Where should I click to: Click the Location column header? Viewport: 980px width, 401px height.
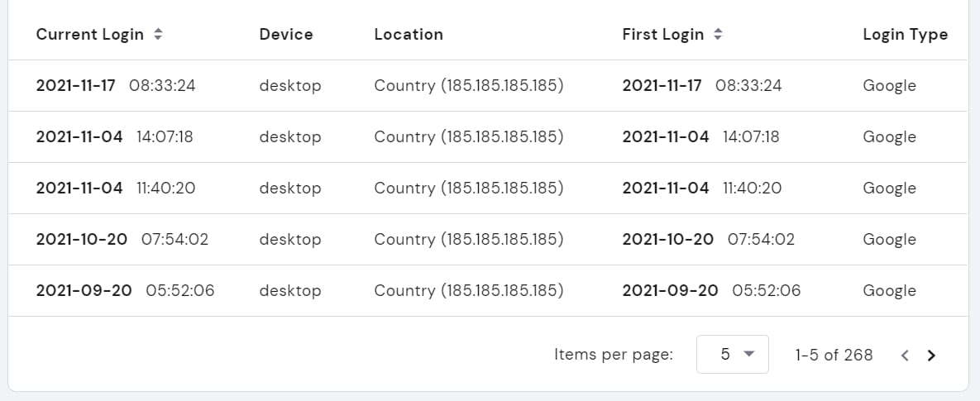point(409,35)
